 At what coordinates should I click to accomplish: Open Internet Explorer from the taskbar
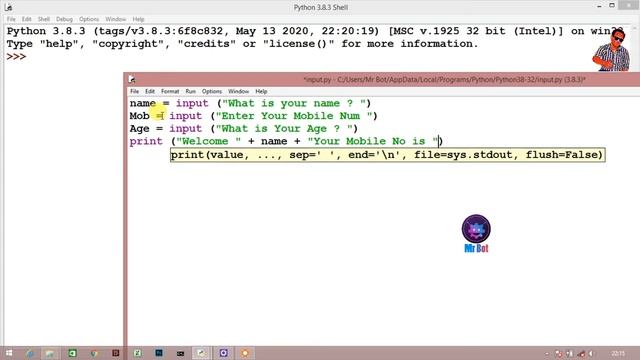[30, 353]
